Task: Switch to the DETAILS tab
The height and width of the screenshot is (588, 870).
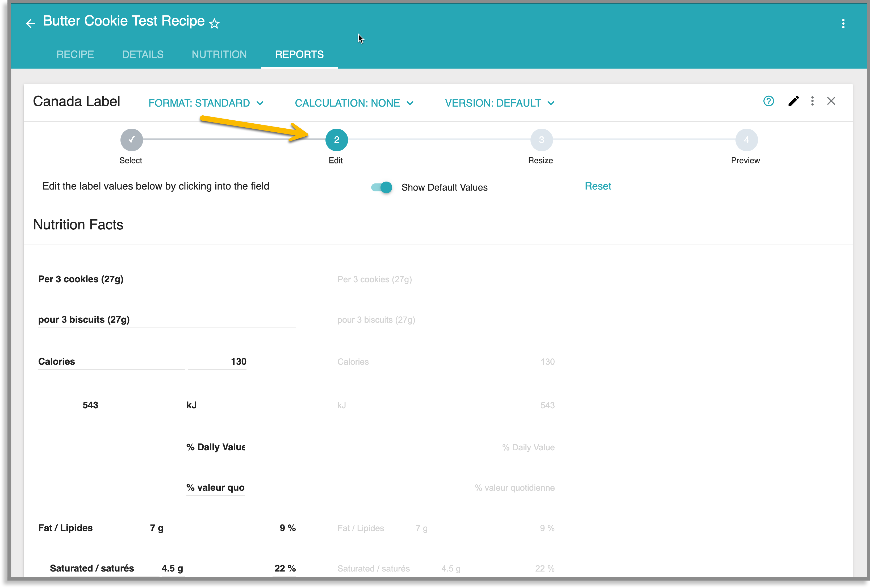Action: [x=143, y=54]
